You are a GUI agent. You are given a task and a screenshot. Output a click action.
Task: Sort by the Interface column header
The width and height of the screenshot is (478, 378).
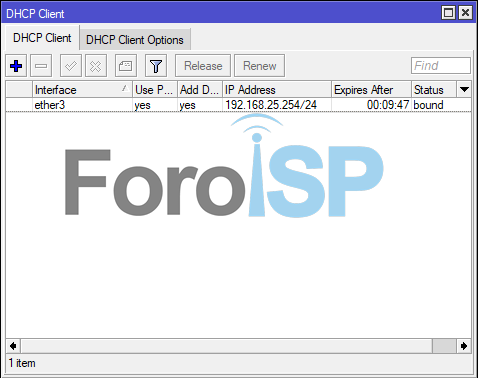(x=82, y=89)
